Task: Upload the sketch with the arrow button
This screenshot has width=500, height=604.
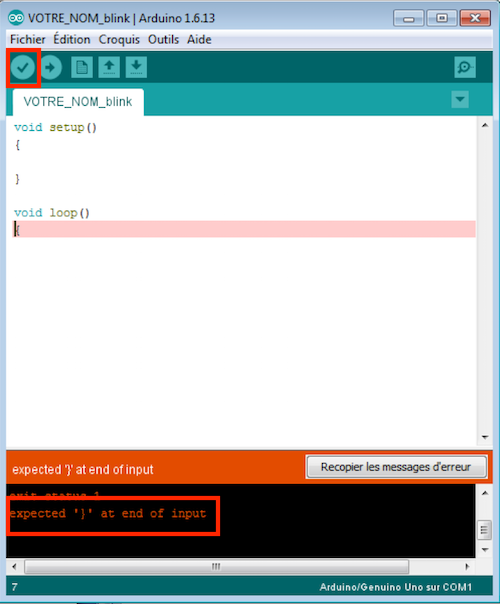Action: (x=50, y=68)
